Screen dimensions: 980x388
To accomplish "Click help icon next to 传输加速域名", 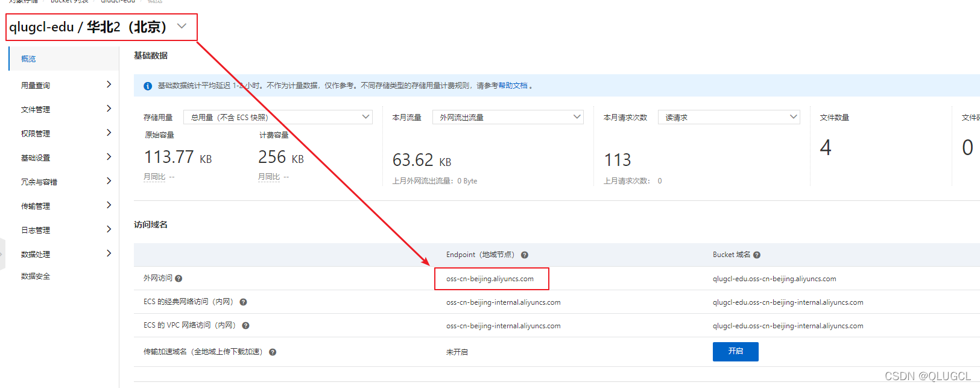I will (273, 352).
